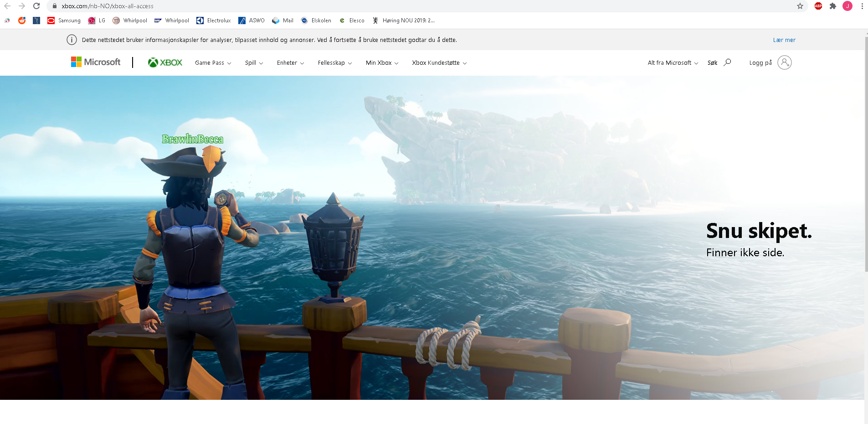This screenshot has height=424, width=868.
Task: Open the extensions puzzle icon
Action: coord(833,6)
